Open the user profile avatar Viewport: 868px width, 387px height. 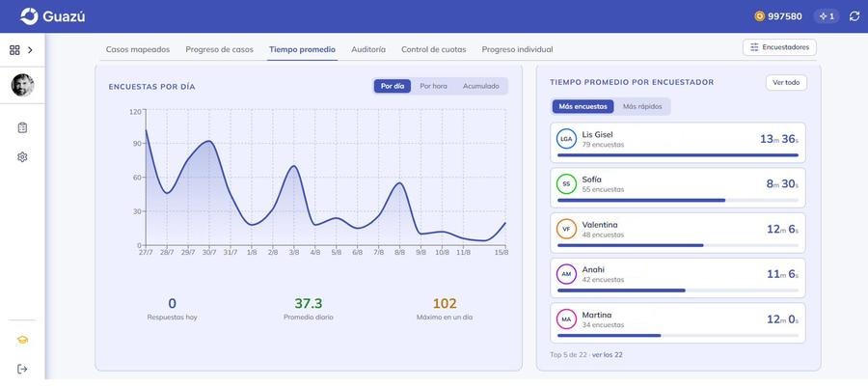click(x=22, y=85)
